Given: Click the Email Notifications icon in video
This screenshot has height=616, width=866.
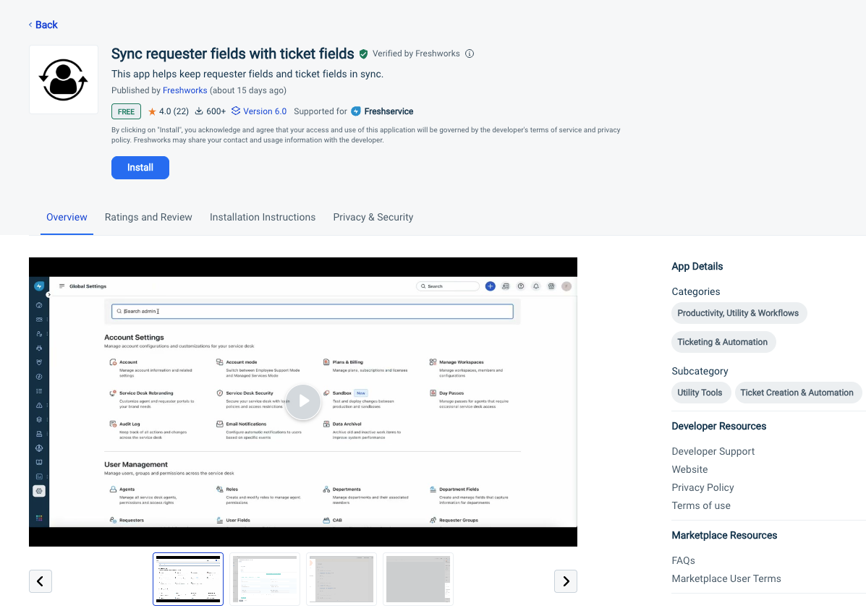Looking at the screenshot, I should point(219,424).
